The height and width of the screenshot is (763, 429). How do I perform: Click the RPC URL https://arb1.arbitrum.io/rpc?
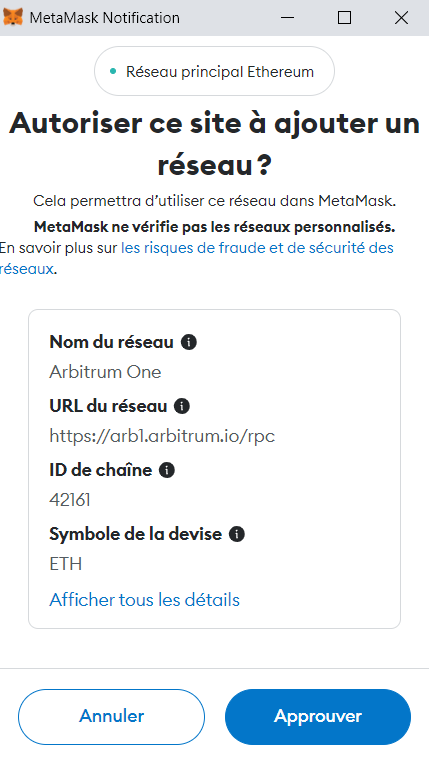[x=162, y=436]
